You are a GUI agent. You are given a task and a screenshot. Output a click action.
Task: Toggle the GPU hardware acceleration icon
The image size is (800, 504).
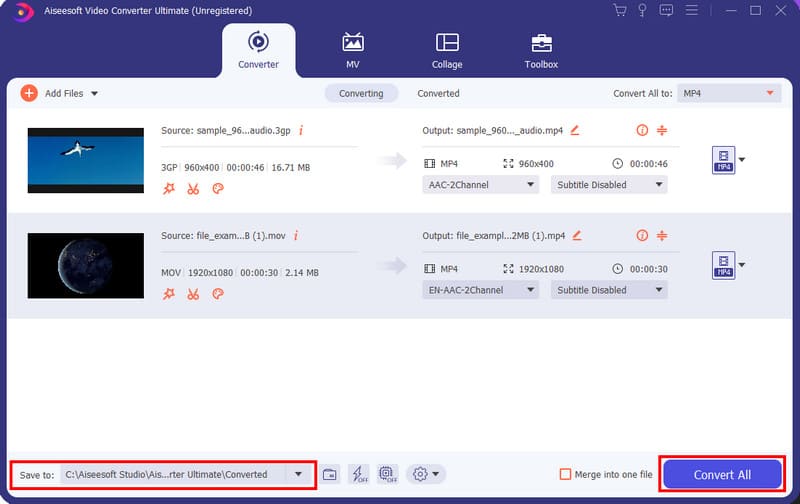click(x=388, y=474)
